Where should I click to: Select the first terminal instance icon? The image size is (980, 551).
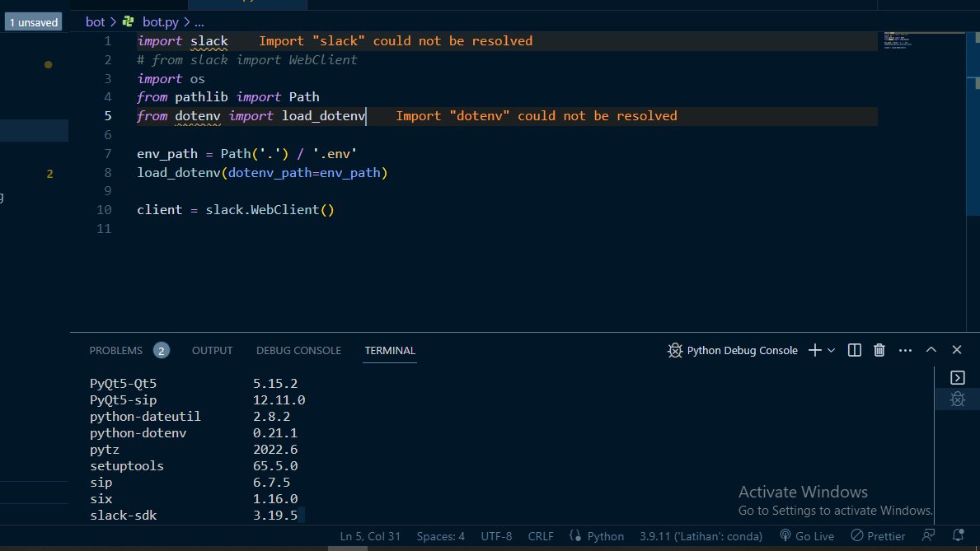[958, 378]
